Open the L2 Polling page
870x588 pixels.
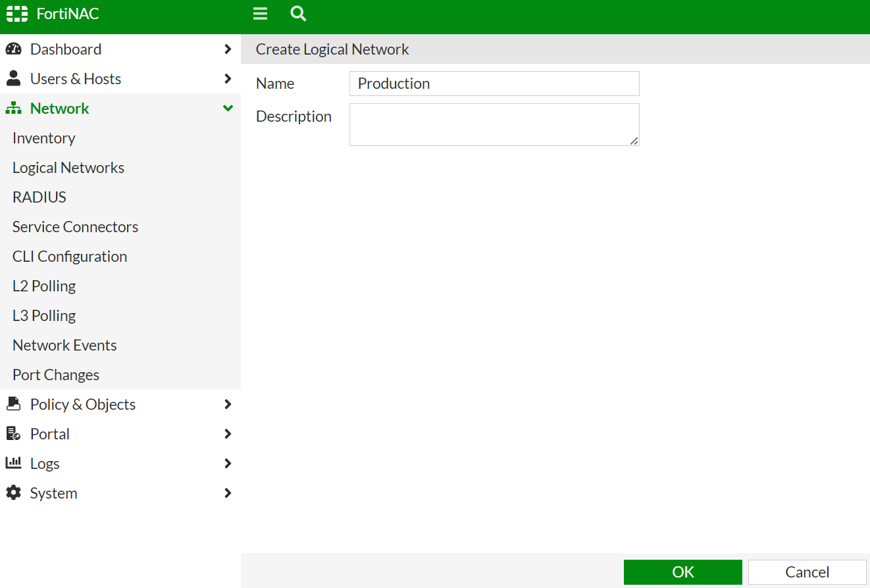pyautogui.click(x=43, y=285)
